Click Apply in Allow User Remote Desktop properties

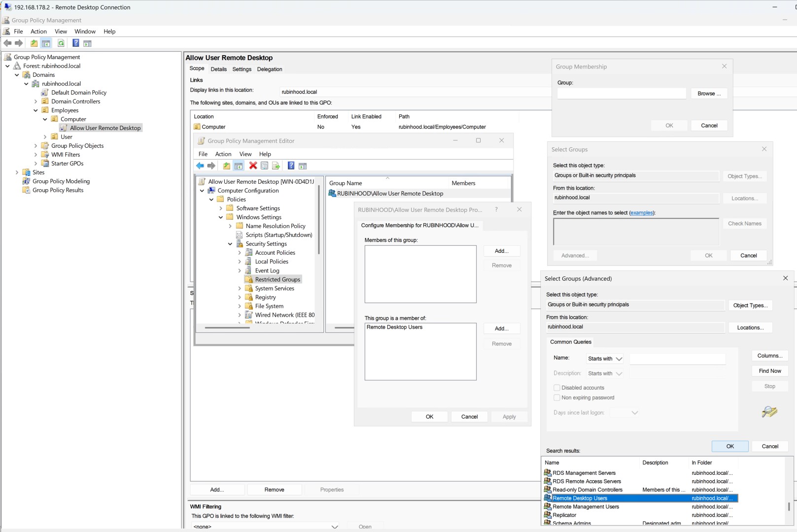[x=509, y=417]
